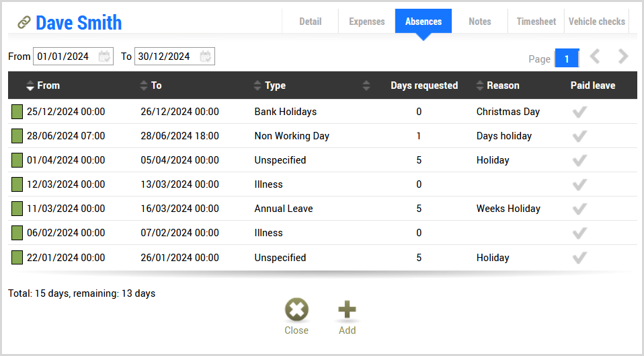
Task: Go to the previous page arrow
Action: click(595, 57)
